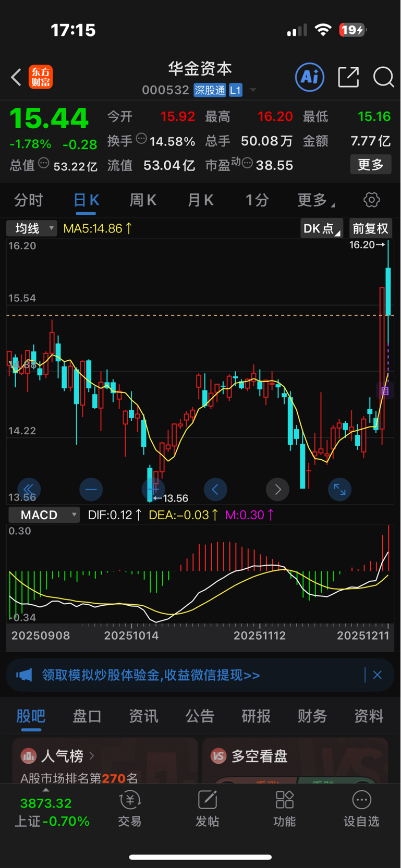Tap 更多 quote details button

(371, 165)
